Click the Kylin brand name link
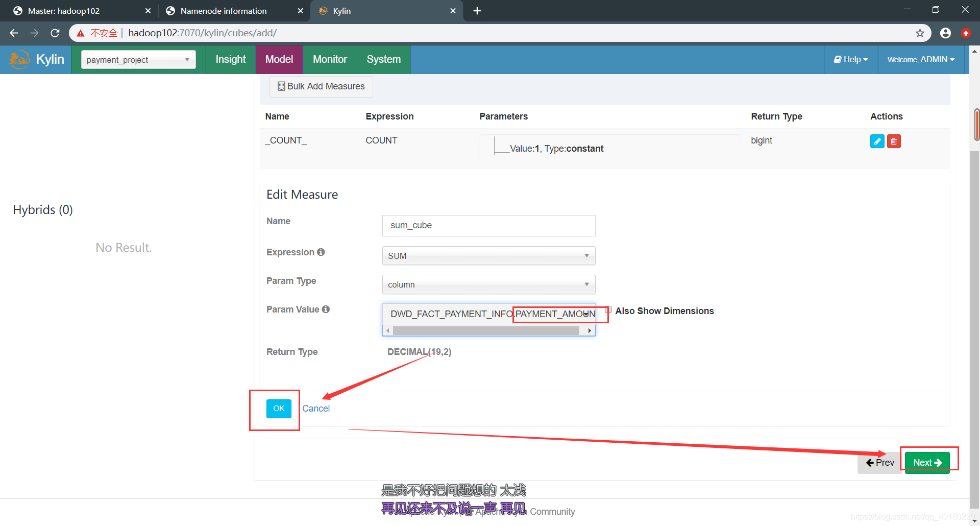Image resolution: width=980 pixels, height=526 pixels. pos(50,60)
